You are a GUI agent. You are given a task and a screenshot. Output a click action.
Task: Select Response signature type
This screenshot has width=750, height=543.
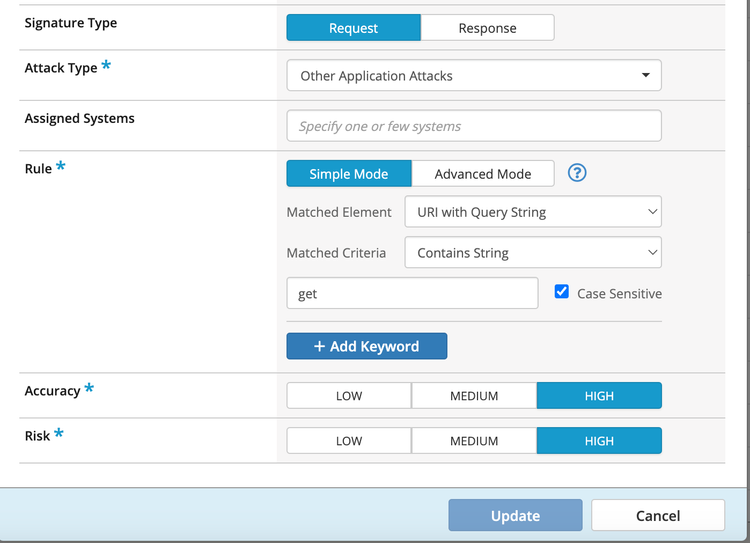487,28
